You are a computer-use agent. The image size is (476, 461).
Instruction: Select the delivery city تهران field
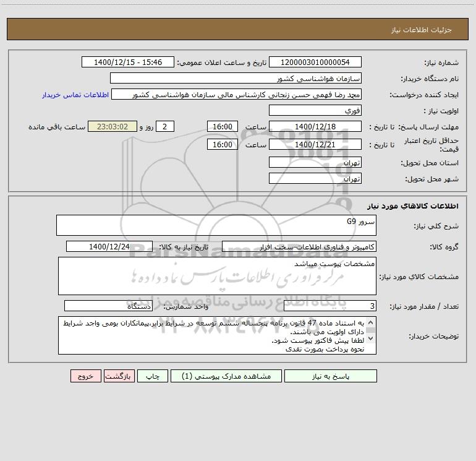315,178
